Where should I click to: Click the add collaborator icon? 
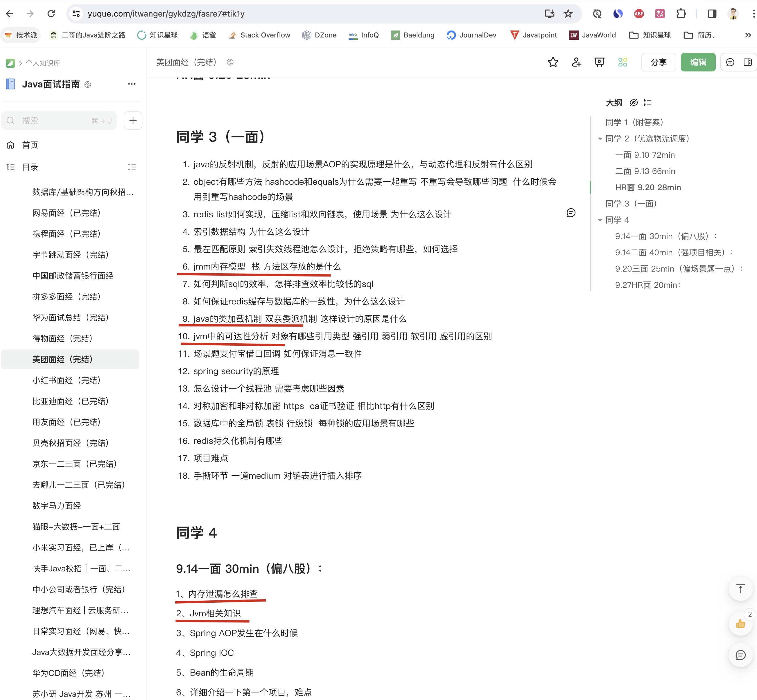click(576, 62)
